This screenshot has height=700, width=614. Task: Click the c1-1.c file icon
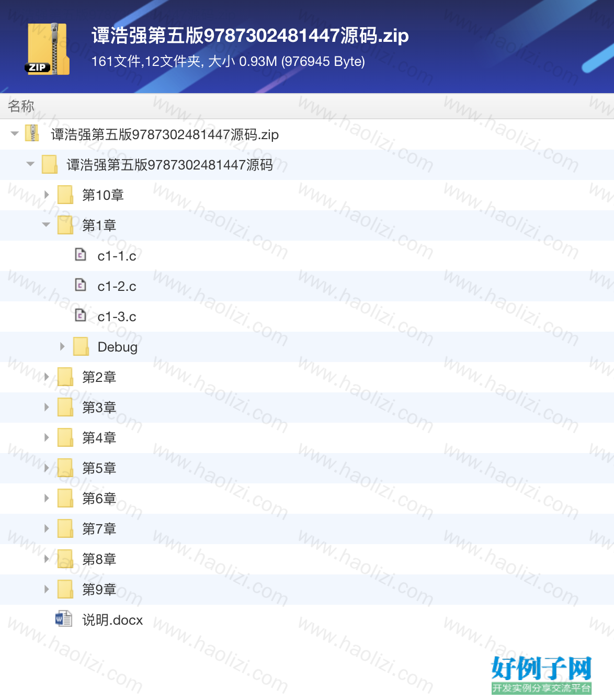tap(81, 255)
